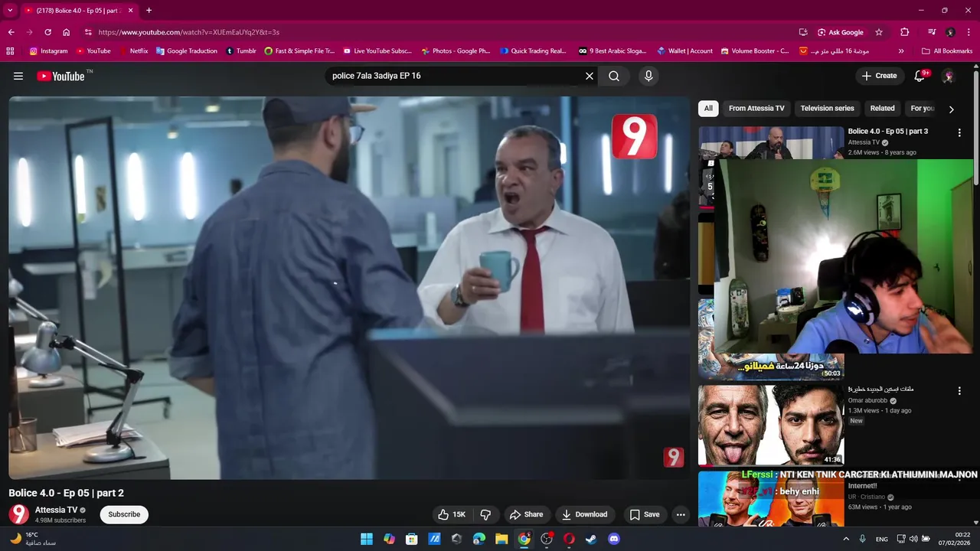Save the video to a playlist
This screenshot has width=980, height=551.
point(644,514)
